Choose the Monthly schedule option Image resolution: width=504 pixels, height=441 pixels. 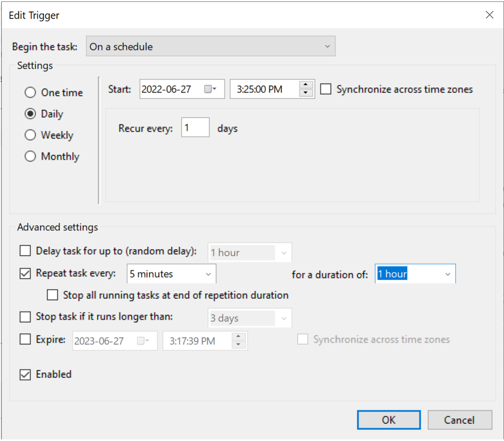pos(30,156)
